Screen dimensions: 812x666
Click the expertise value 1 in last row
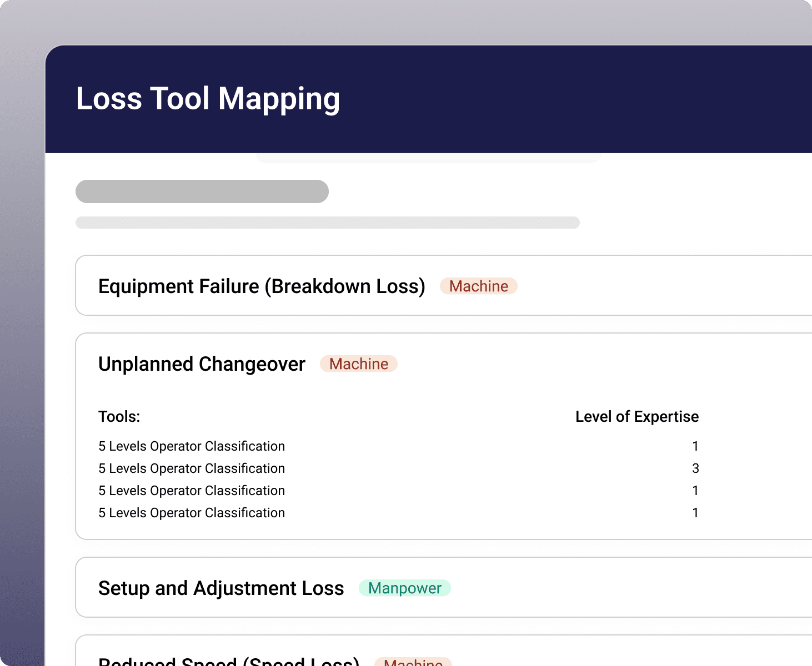(x=695, y=513)
